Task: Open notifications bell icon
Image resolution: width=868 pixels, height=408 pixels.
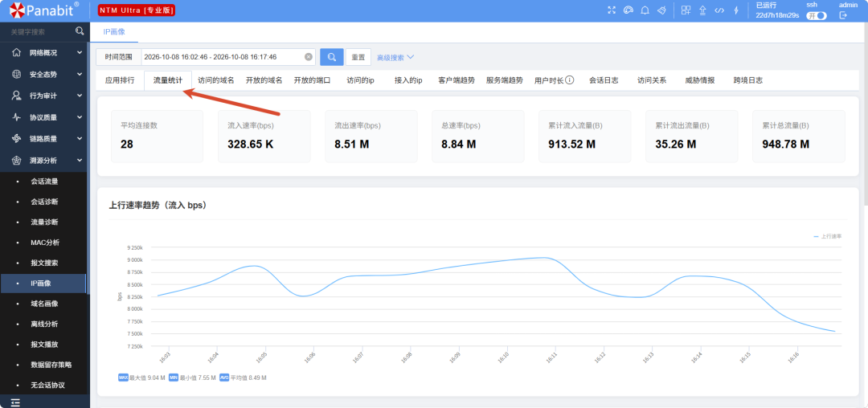Action: point(645,10)
